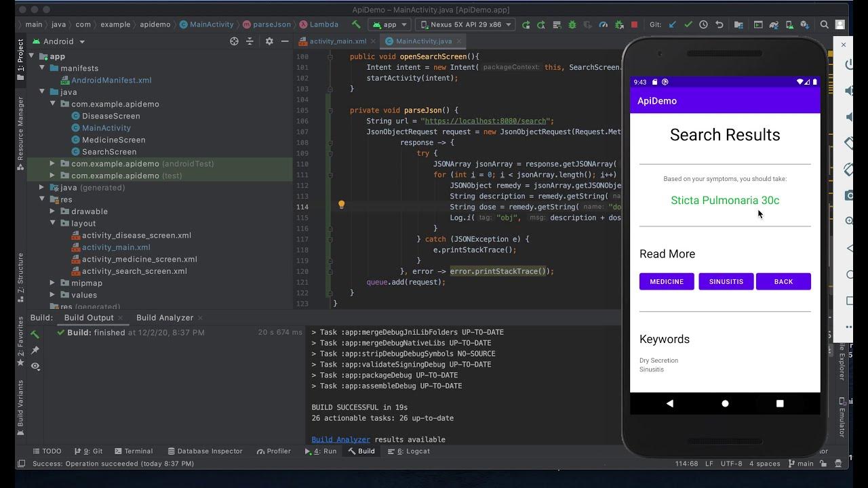The image size is (868, 488).
Task: Click the Git update project arrow
Action: point(673,24)
